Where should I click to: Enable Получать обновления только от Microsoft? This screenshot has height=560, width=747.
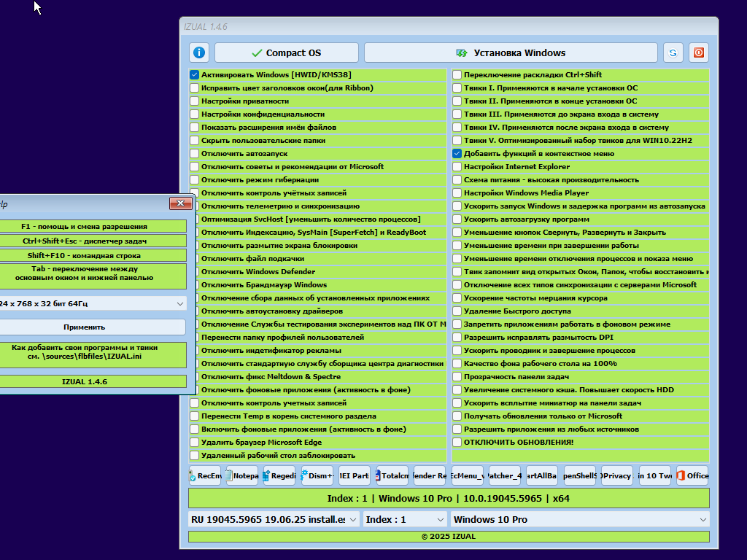[x=457, y=416]
